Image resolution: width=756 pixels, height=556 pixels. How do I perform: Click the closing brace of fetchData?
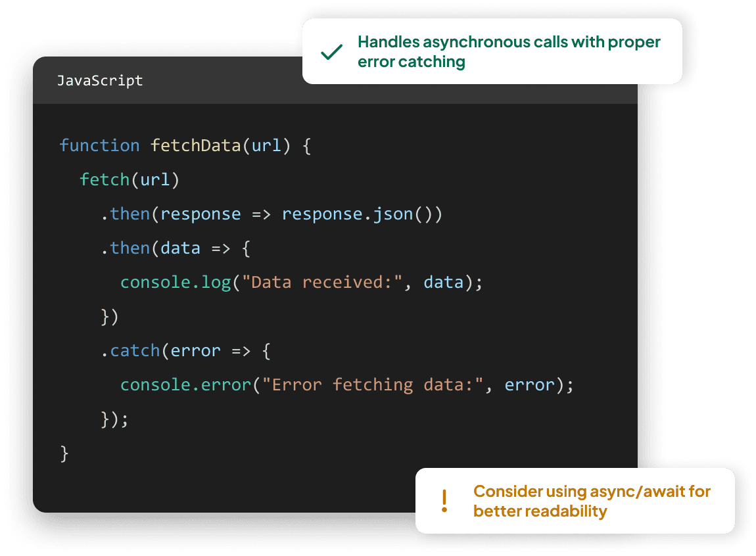[64, 453]
